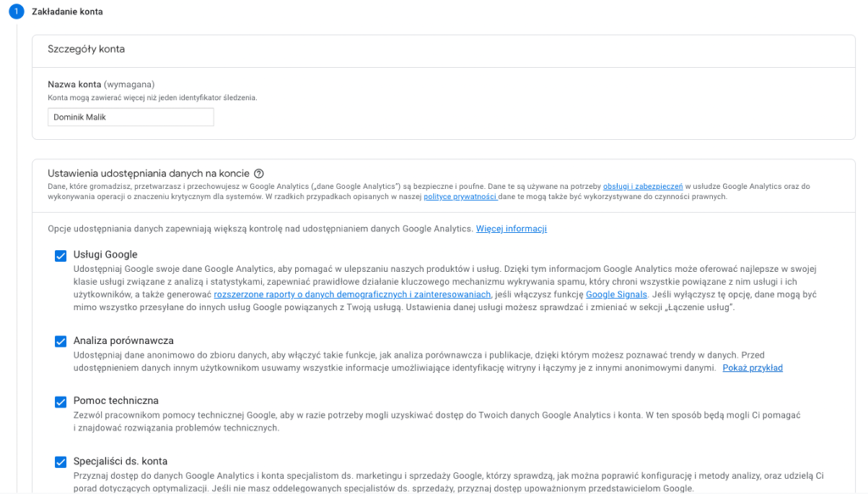The width and height of the screenshot is (868, 494).
Task: Click the 'Usługi Google' option title text
Action: (105, 254)
